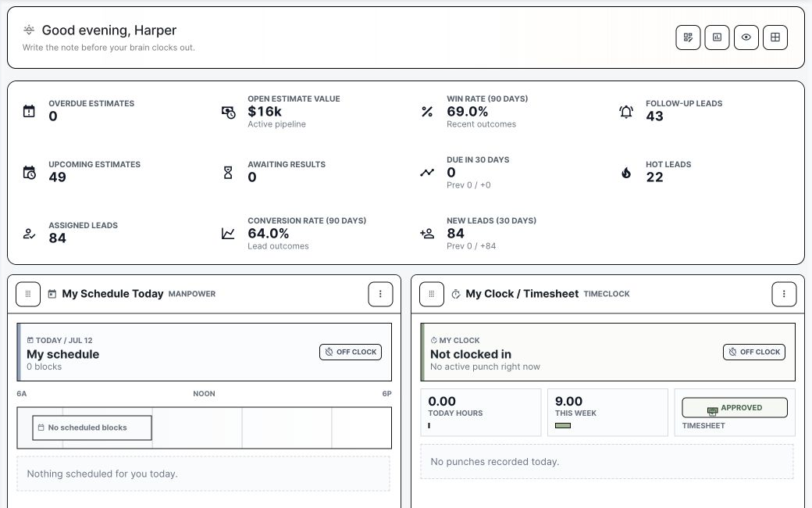Click the sunset greeting icon beside Good evening
Screen dimensions: 812x508
(x=29, y=30)
